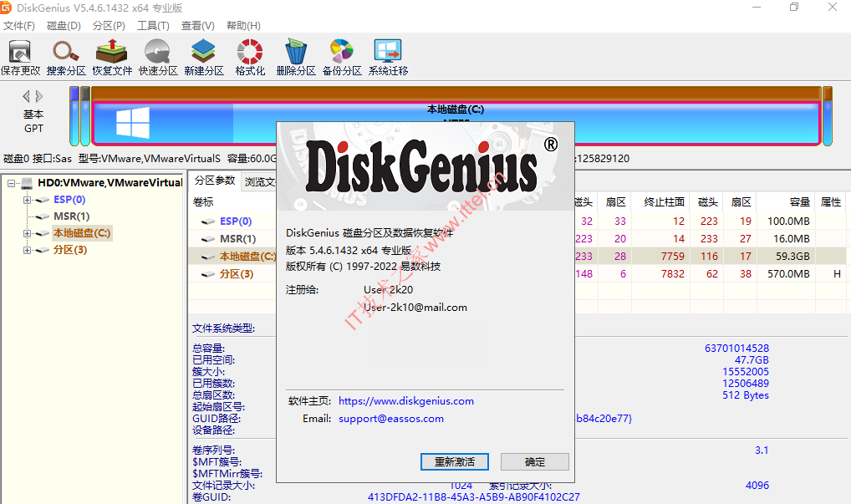Open the 查看(V) menu

196,25
